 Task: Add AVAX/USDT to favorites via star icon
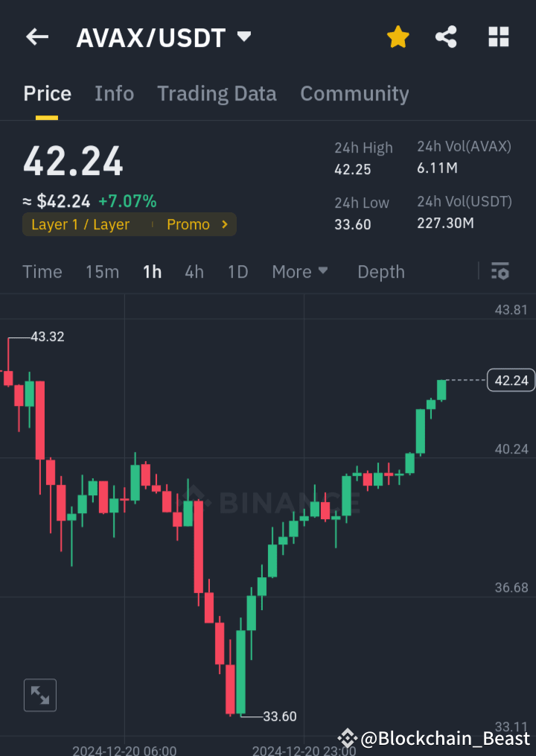tap(398, 36)
